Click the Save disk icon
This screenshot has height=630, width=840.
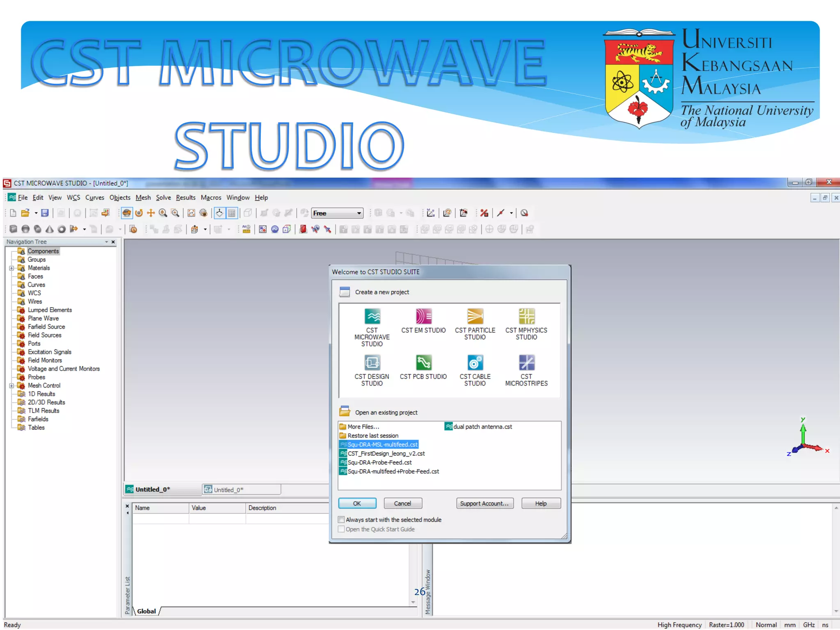pyautogui.click(x=45, y=213)
